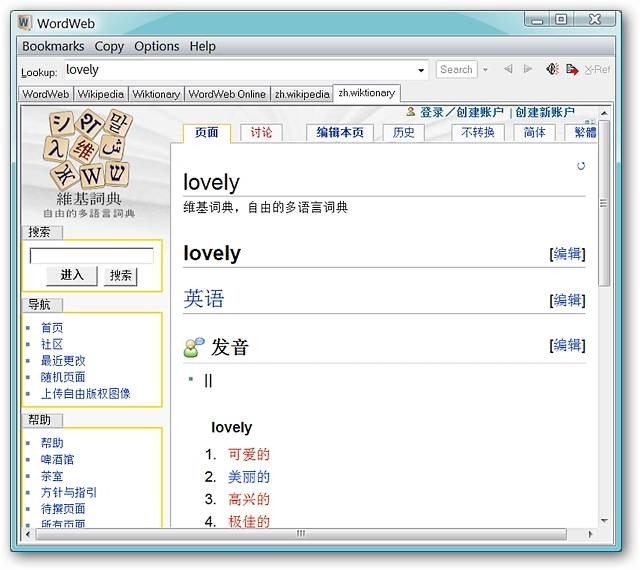Screen dimensions: 640x570
Task: Switch to the Wiktionary tab
Action: tap(156, 94)
